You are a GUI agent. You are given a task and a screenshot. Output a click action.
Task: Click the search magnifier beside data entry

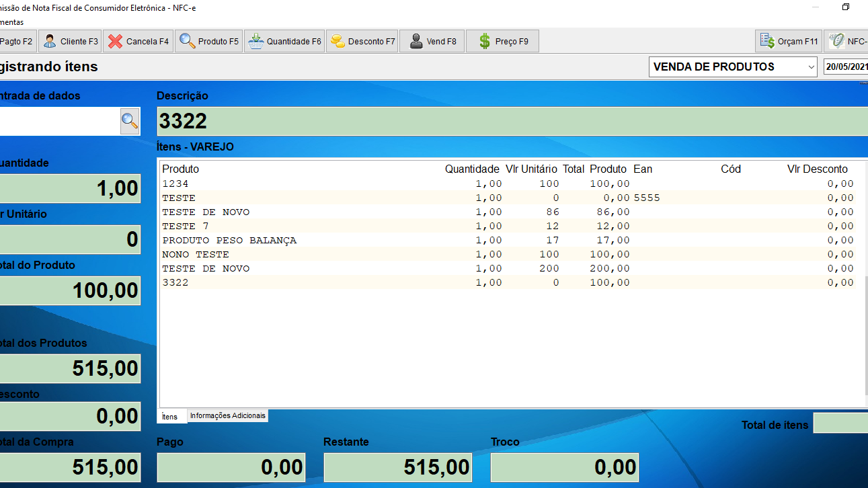coord(130,121)
